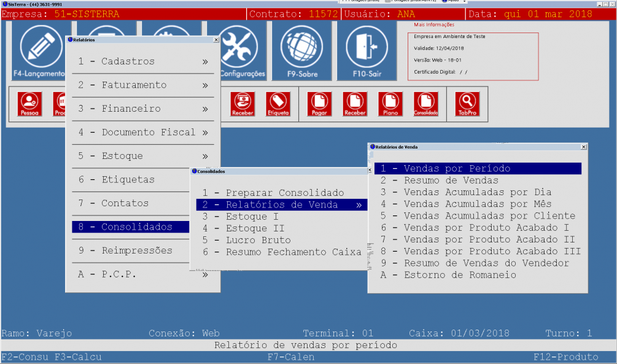Choose 5 - Lucro Bruto in Consolidados
This screenshot has height=364, width=617.
pyautogui.click(x=258, y=240)
